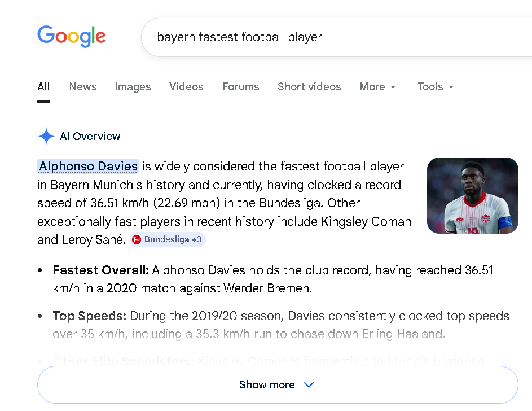Switch to the Images tab
The width and height of the screenshot is (532, 411).
pos(133,87)
